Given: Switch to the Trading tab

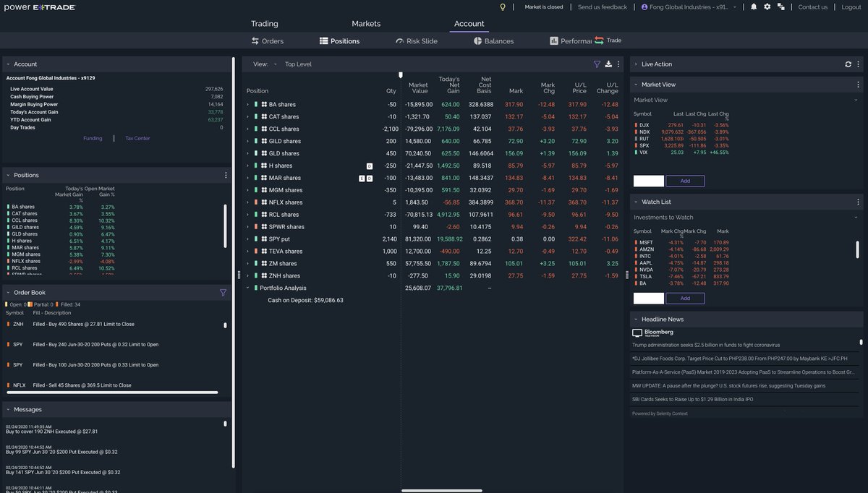Looking at the screenshot, I should point(264,24).
